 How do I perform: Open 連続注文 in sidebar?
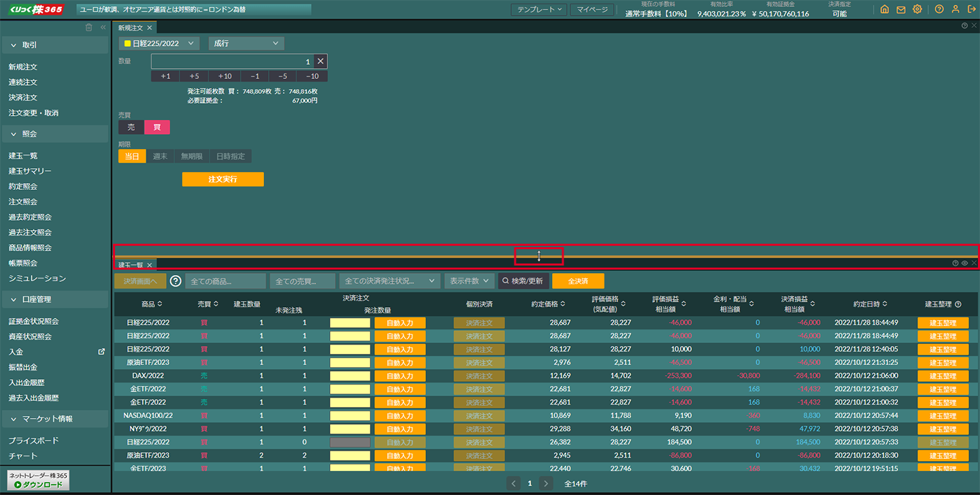[23, 82]
